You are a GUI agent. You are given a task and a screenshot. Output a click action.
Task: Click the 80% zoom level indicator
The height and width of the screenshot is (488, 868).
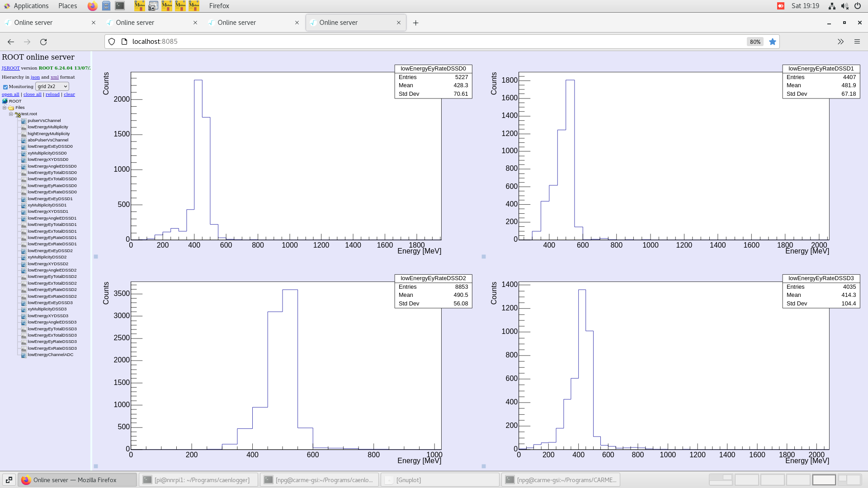point(755,42)
